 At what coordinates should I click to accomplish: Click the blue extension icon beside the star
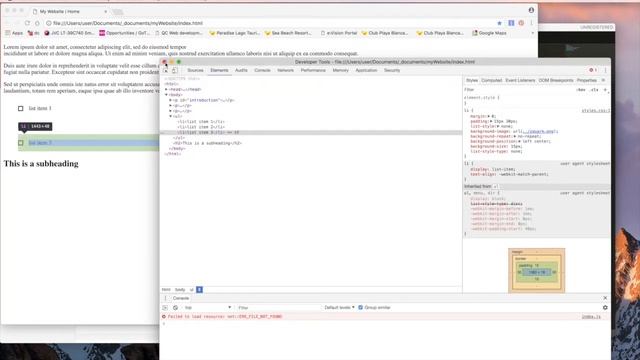coord(511,23)
